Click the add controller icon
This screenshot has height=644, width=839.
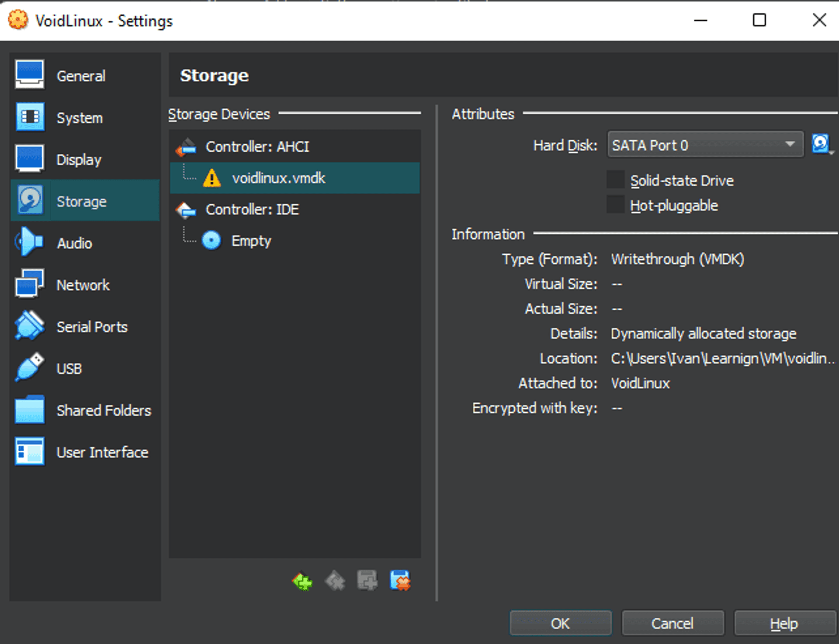pyautogui.click(x=302, y=581)
